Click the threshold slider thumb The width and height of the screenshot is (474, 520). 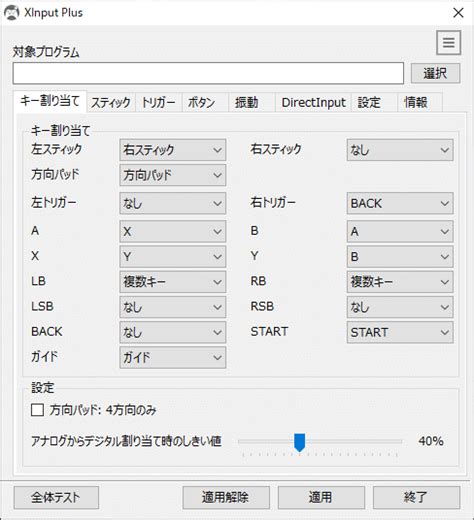click(299, 442)
